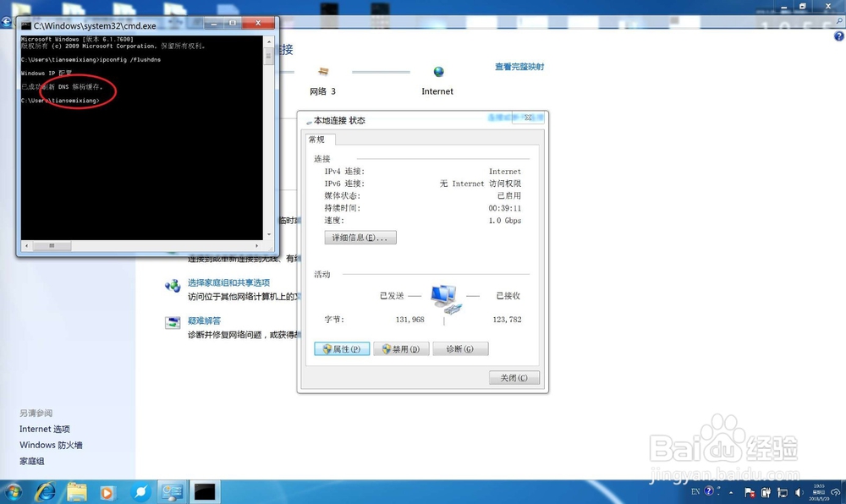Open the volume speaker tray icon
The width and height of the screenshot is (846, 504).
click(799, 492)
